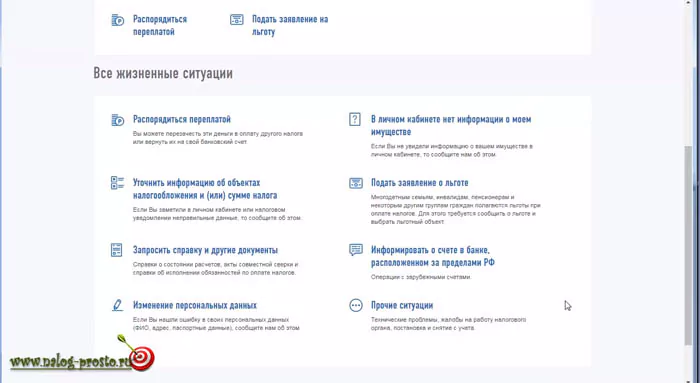
Task: Click coin icon beside 'Распорядиться переплатой' in list
Action: coord(117,120)
